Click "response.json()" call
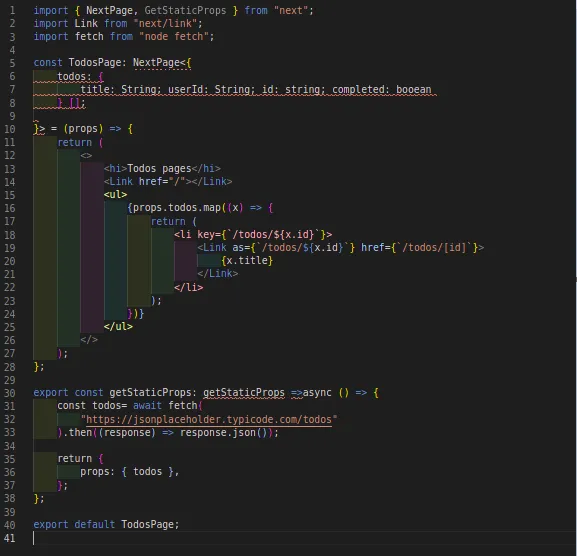Image resolution: width=577 pixels, height=556 pixels. (223, 432)
